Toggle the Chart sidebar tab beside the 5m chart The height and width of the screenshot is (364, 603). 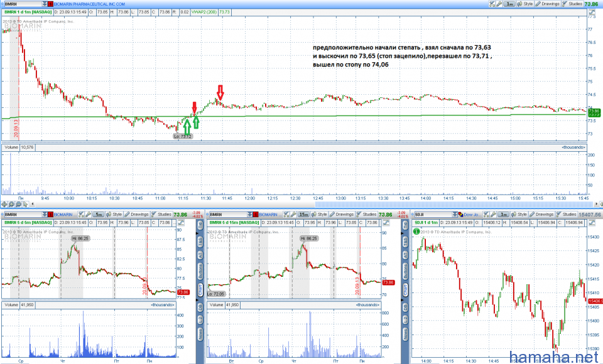(x=200, y=290)
